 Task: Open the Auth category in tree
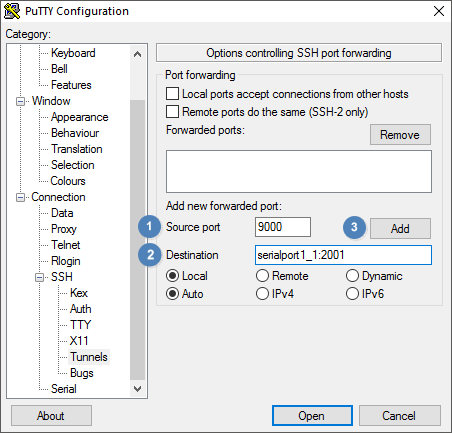click(80, 309)
